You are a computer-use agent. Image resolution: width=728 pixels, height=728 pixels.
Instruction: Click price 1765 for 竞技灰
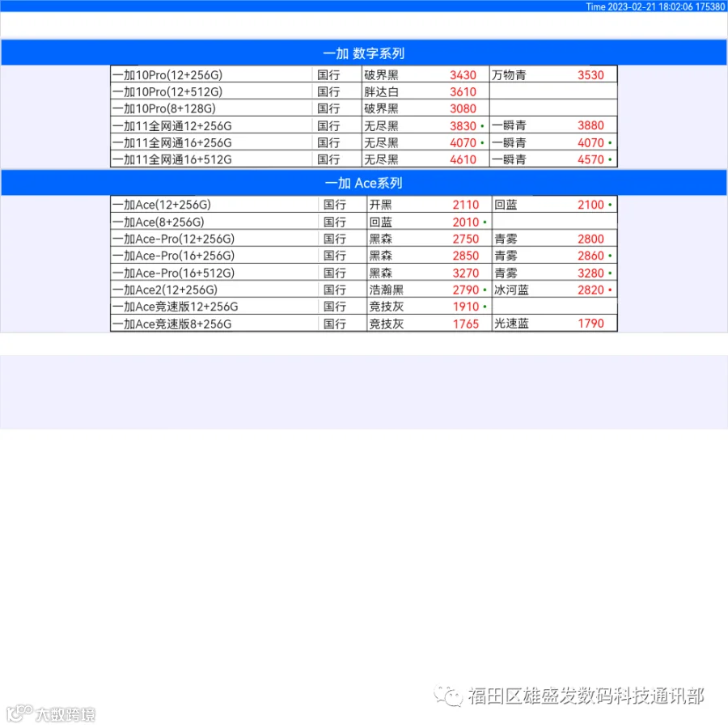(x=466, y=324)
